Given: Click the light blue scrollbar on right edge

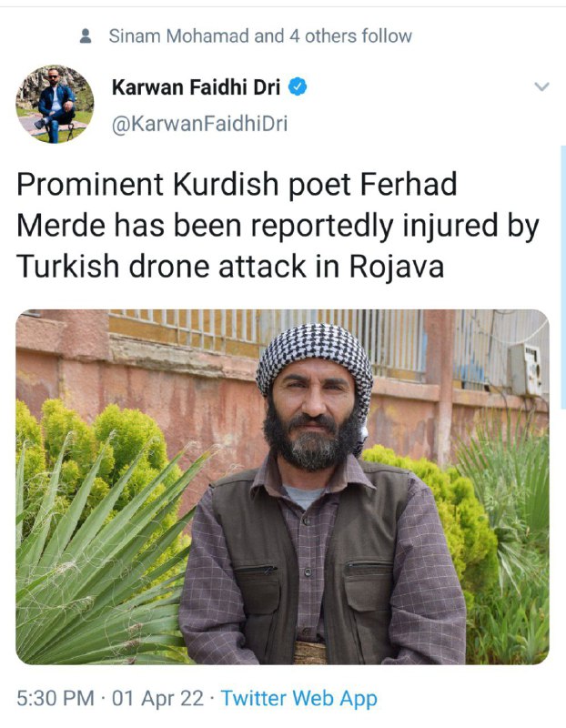Looking at the screenshot, I should click(x=563, y=278).
